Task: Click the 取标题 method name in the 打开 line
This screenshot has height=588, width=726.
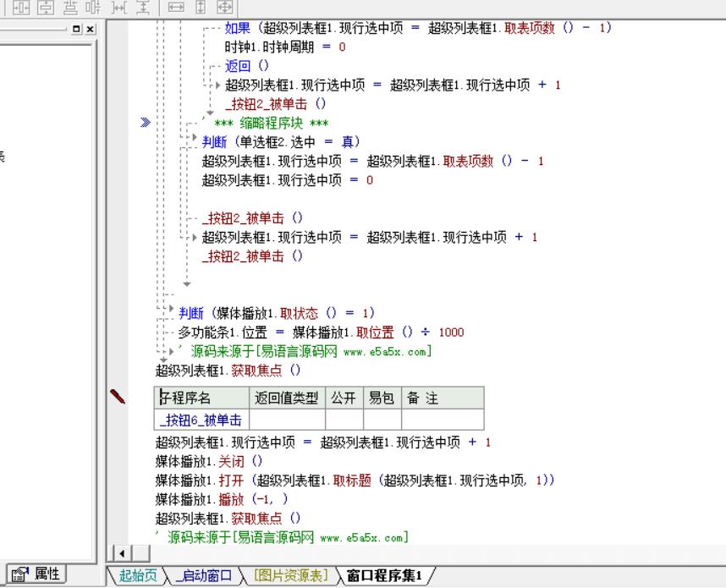Action: pyautogui.click(x=352, y=480)
